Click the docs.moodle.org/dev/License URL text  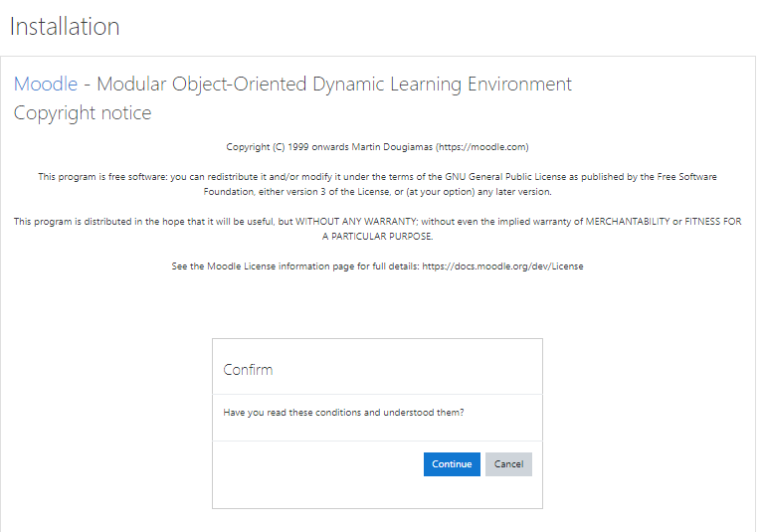tap(502, 266)
